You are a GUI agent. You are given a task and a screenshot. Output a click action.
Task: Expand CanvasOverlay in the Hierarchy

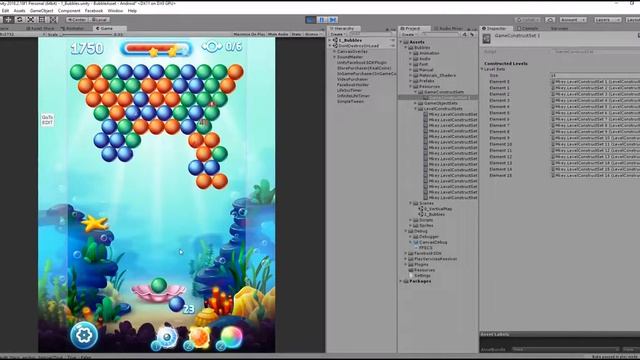[334, 52]
